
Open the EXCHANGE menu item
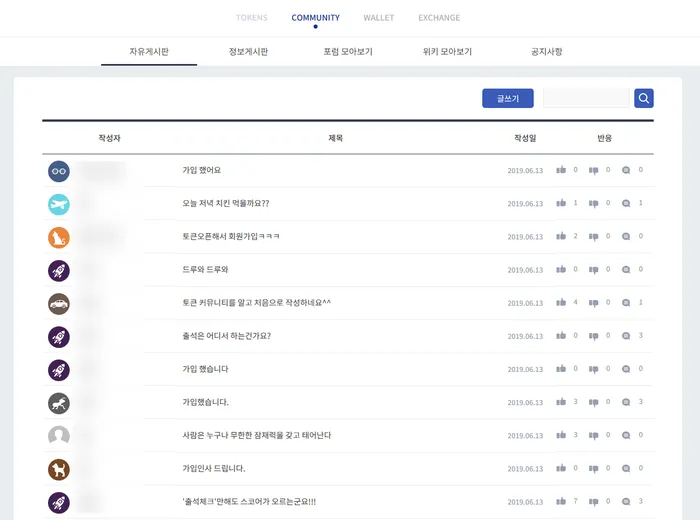point(439,18)
